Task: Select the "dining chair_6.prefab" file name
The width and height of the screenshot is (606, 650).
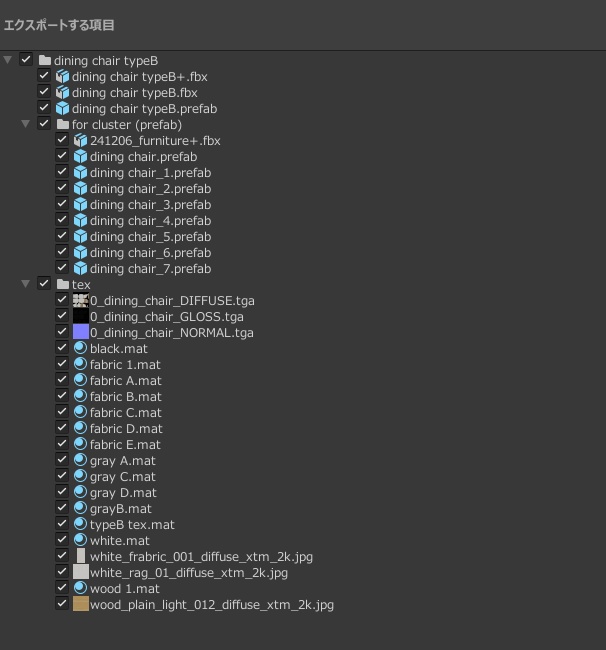Action: click(150, 253)
